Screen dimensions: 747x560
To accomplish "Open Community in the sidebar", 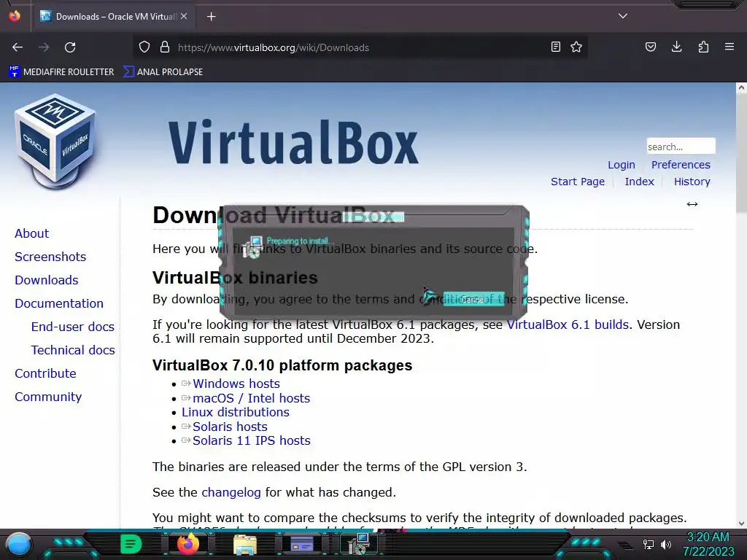I will coord(48,397).
